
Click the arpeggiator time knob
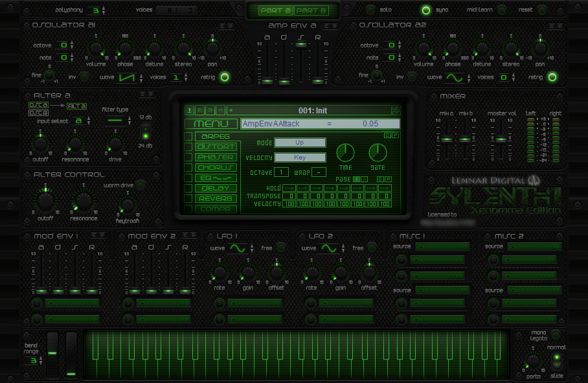pos(345,153)
